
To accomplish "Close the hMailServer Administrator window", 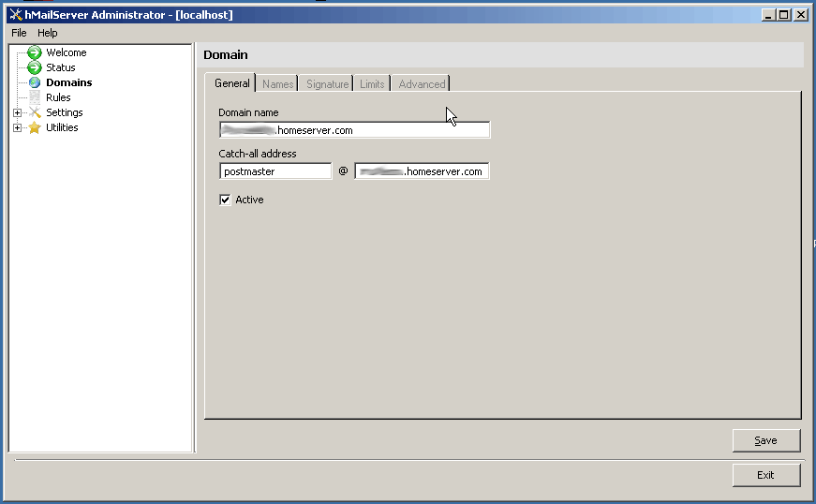I will (x=801, y=15).
